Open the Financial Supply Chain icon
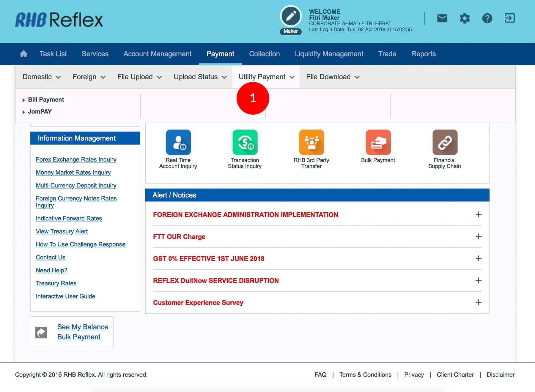Viewport: 535px width, 392px height. [x=444, y=143]
